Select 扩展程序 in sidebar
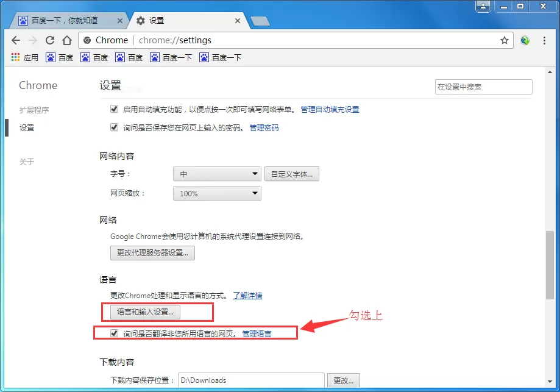Image resolution: width=560 pixels, height=392 pixels. click(34, 110)
